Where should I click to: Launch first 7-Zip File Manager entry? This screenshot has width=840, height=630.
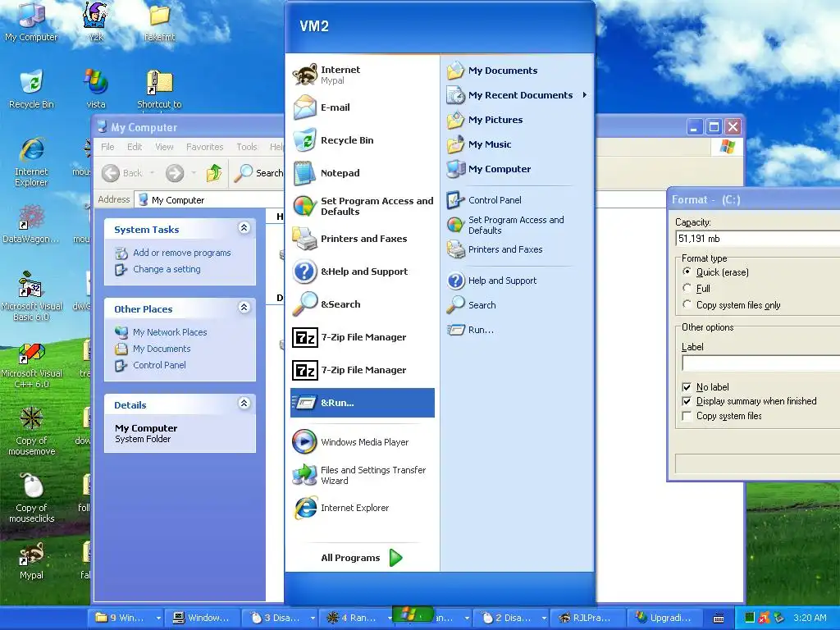pyautogui.click(x=362, y=337)
